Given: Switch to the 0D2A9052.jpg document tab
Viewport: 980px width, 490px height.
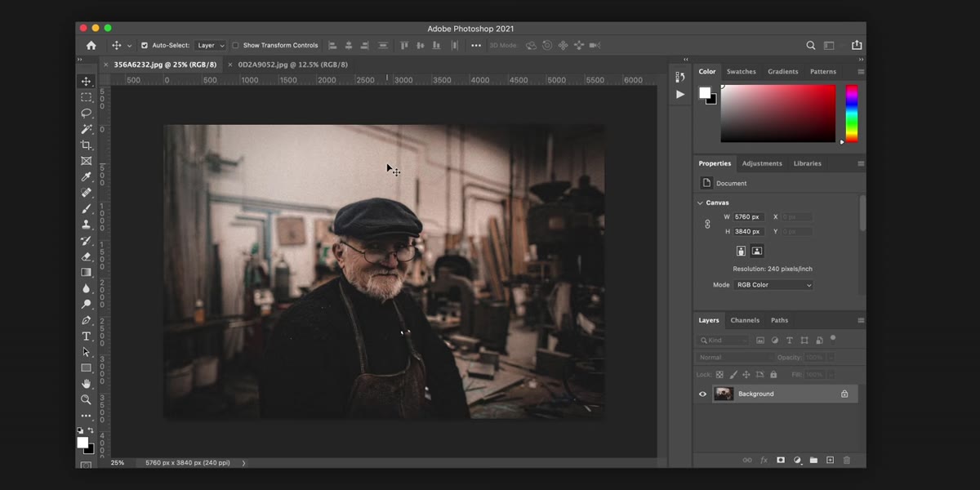Looking at the screenshot, I should click(x=292, y=65).
